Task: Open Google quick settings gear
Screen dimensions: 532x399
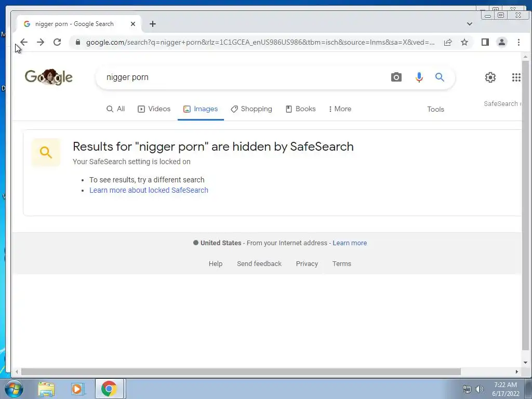Action: pos(490,77)
